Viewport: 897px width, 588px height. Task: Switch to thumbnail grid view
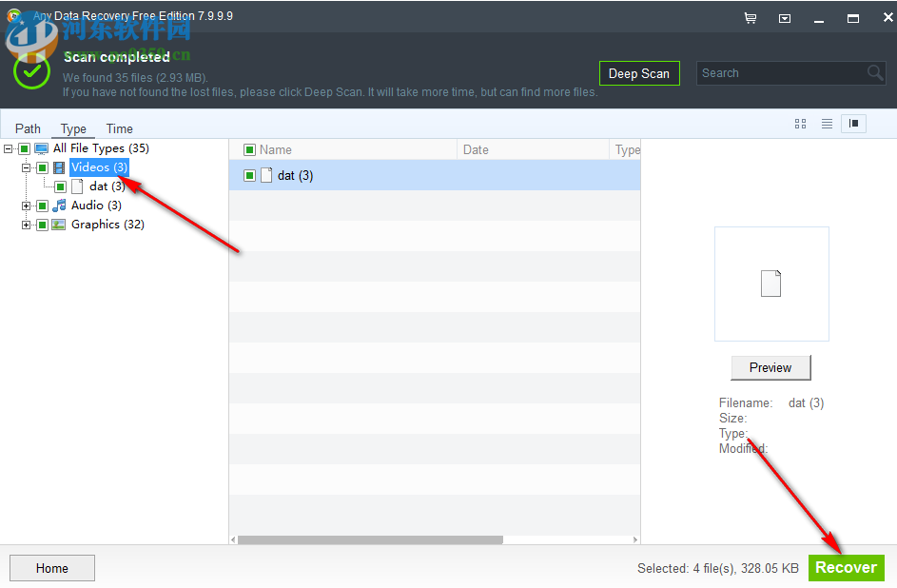800,124
